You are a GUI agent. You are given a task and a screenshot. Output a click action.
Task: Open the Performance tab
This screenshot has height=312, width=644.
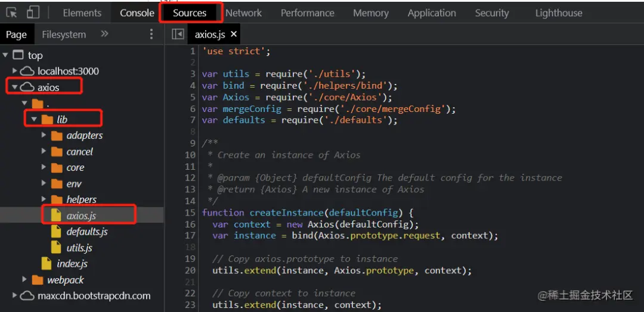(x=308, y=13)
